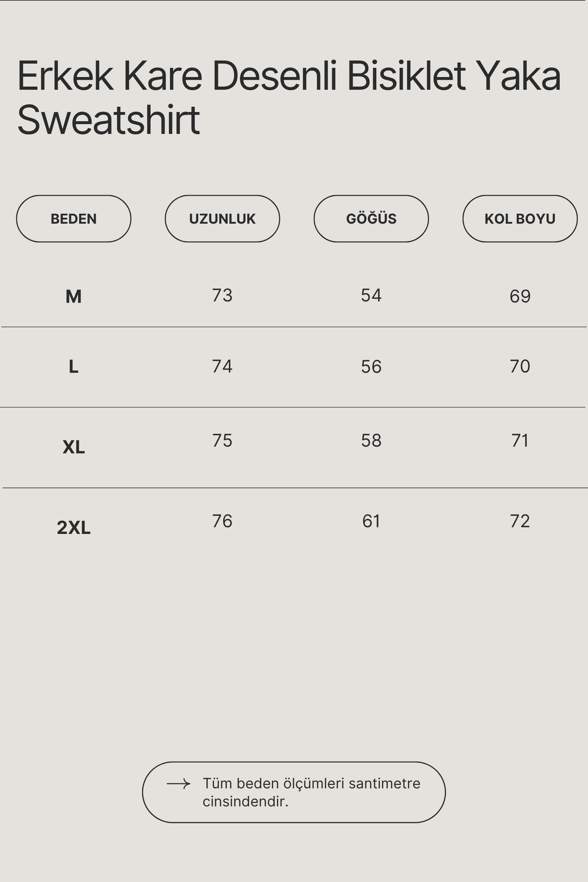Click length value 75 for size XL
The height and width of the screenshot is (882, 588).
222,440
